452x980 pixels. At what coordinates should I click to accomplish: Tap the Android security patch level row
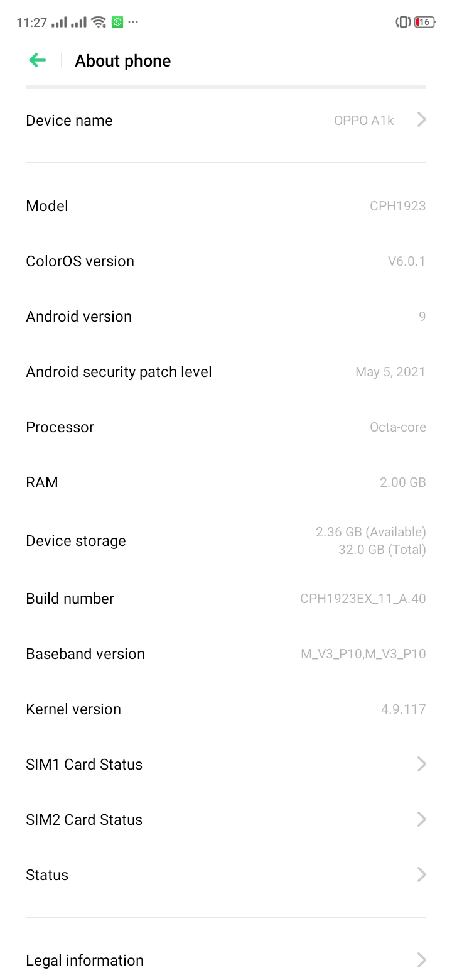click(226, 371)
